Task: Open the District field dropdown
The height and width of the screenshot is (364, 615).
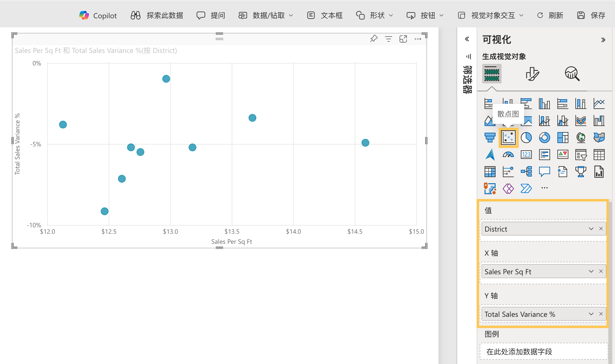Action: point(591,229)
